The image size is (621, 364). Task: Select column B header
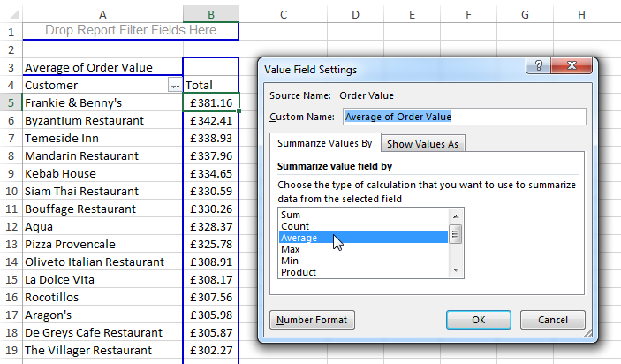tap(210, 14)
